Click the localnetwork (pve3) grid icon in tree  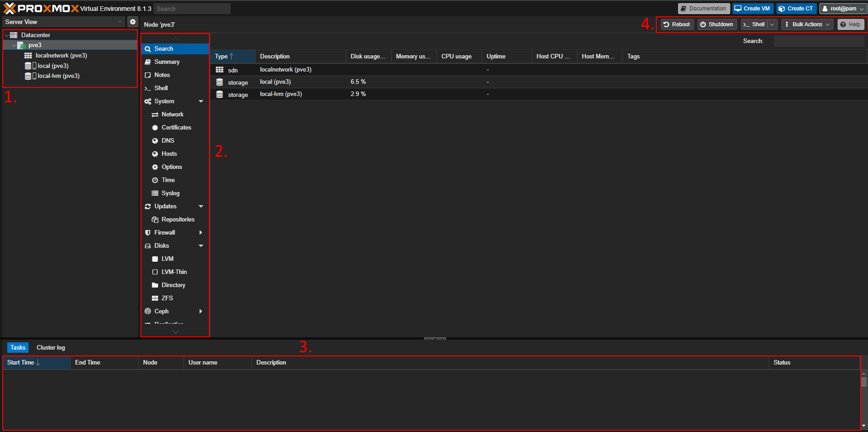pos(28,55)
